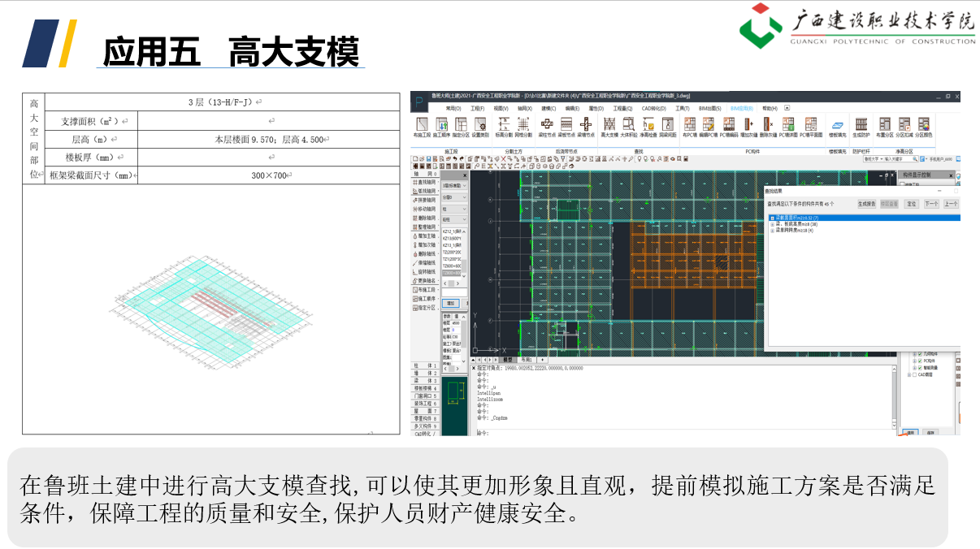Open the 视图(V) menu

click(x=501, y=108)
